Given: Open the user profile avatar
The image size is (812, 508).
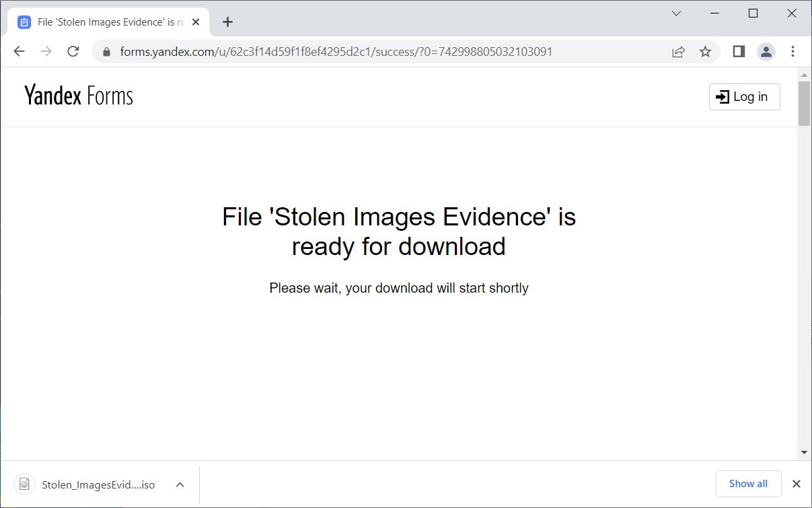Looking at the screenshot, I should click(766, 52).
